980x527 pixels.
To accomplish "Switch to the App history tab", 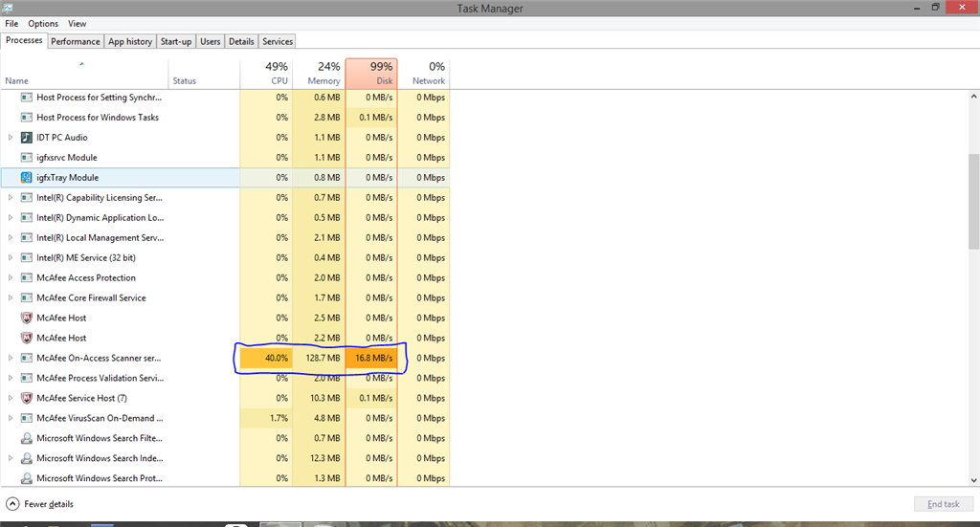I will [130, 41].
